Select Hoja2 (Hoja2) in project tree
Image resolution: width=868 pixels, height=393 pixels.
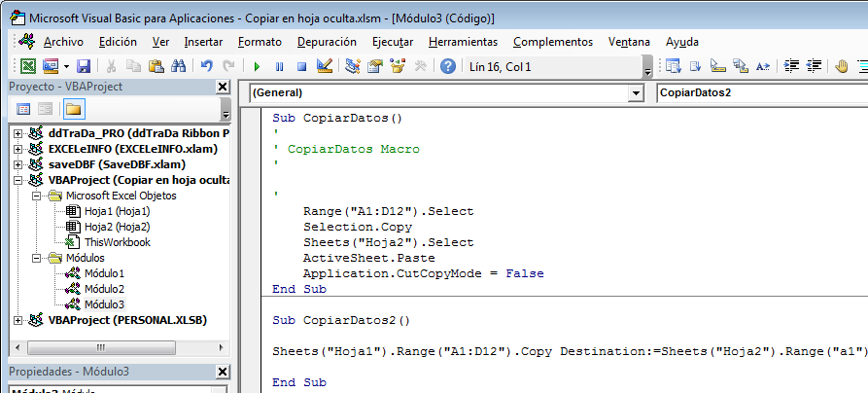coord(117,227)
